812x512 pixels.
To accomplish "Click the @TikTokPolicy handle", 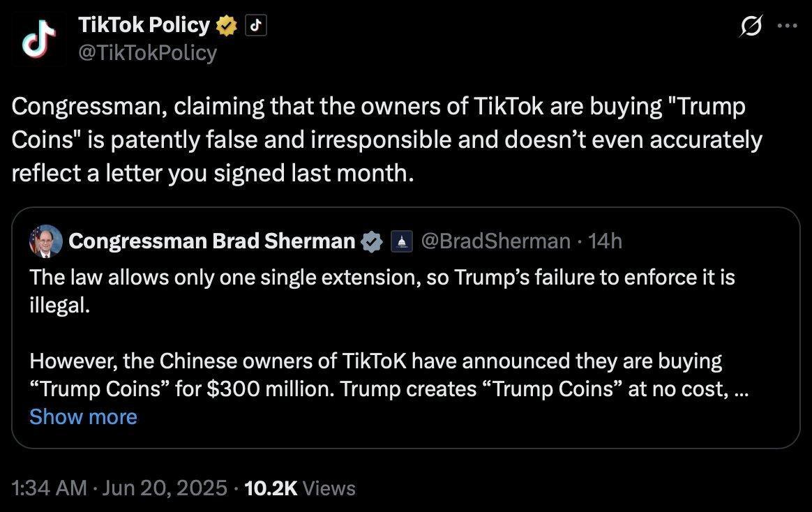I will (148, 53).
